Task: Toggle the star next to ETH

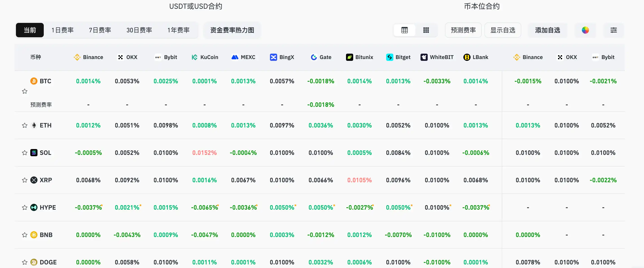Action: tap(24, 125)
